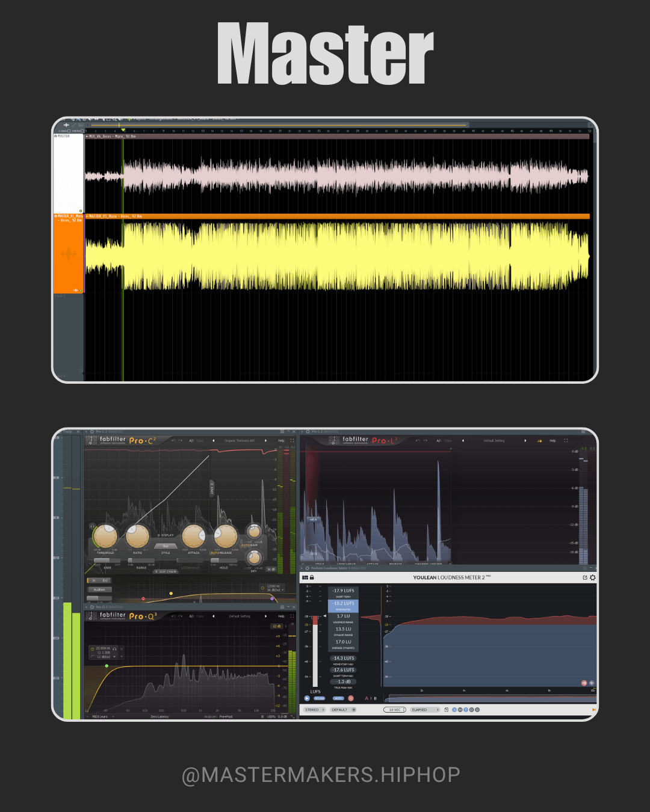
Task: Click the side-chain Audition button
Action: pyautogui.click(x=99, y=589)
